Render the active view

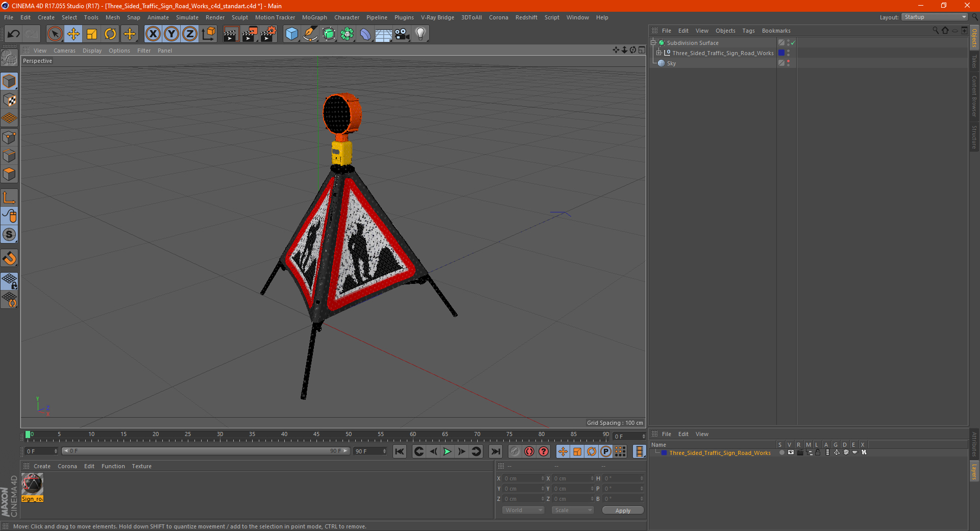point(231,34)
